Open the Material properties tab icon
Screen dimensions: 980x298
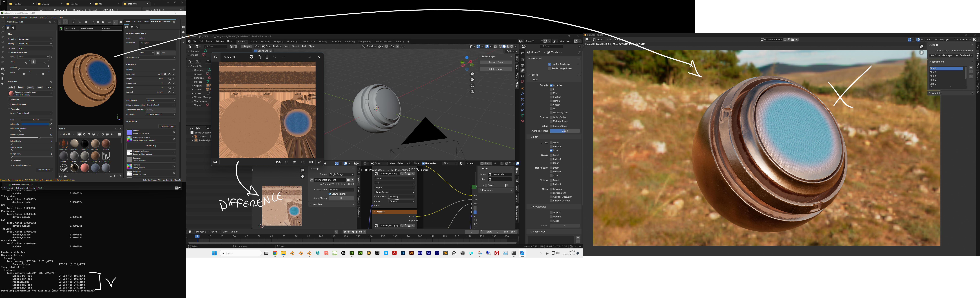click(x=522, y=121)
